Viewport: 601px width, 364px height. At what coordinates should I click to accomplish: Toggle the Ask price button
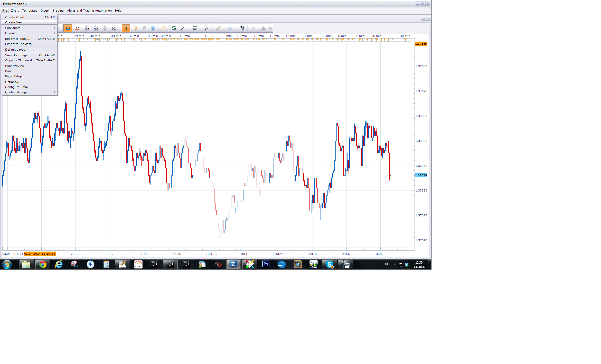[77, 28]
